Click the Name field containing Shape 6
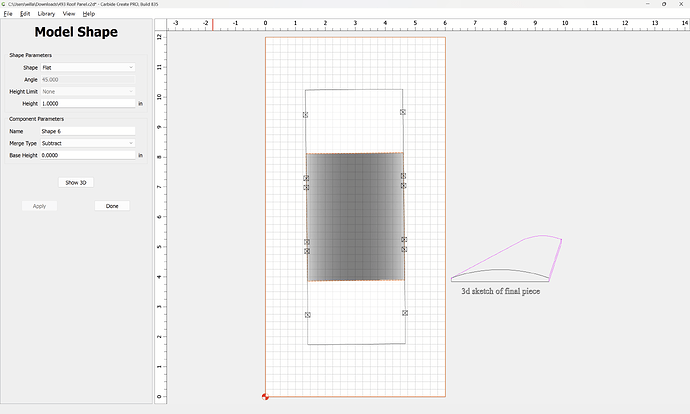The image size is (690, 414). 87,131
